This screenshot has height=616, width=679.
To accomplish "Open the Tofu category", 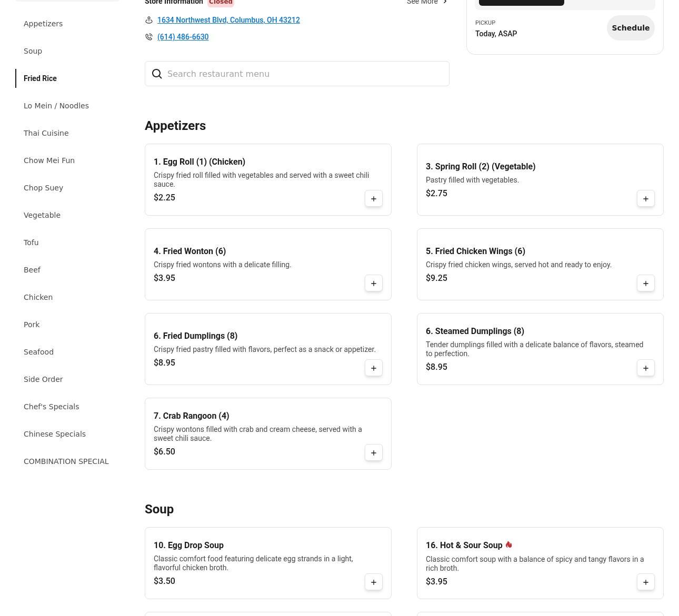I will (31, 243).
